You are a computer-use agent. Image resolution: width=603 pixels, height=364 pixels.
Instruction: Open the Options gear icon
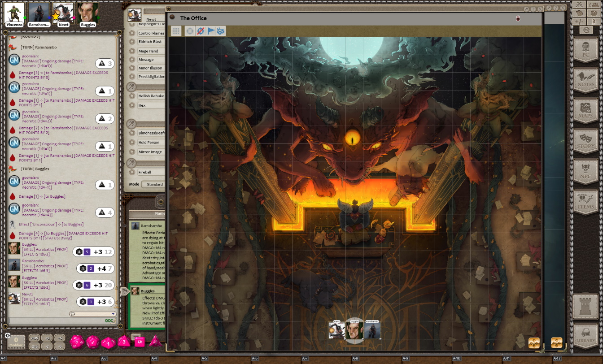coord(586,30)
